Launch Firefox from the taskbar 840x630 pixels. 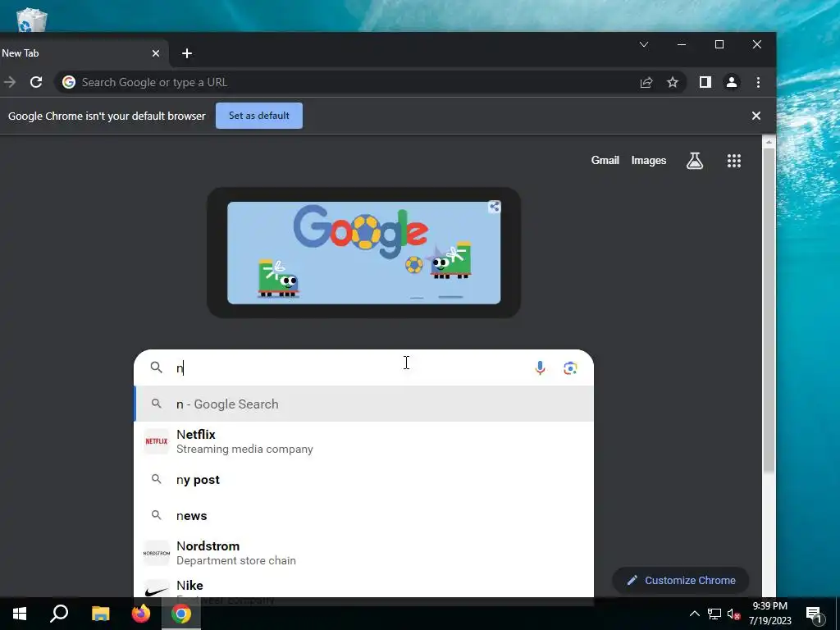pyautogui.click(x=141, y=614)
